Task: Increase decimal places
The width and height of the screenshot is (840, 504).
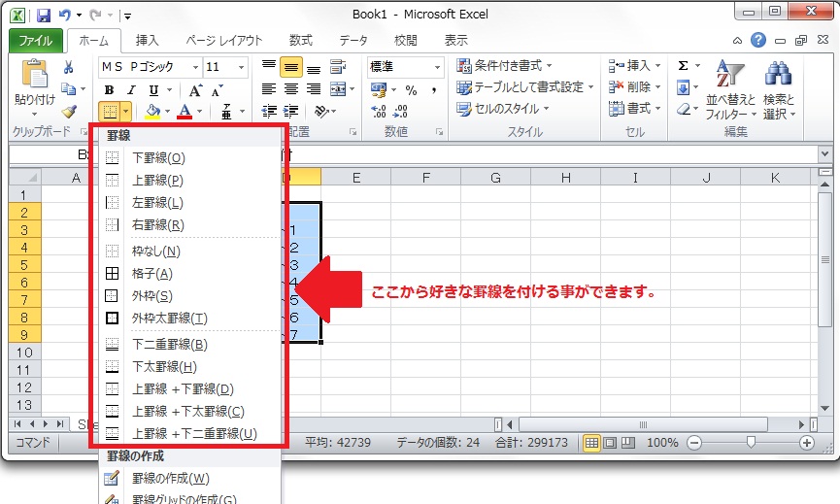Action: (x=378, y=112)
